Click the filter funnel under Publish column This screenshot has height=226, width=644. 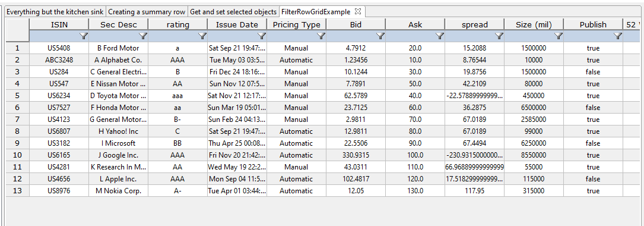[618, 36]
